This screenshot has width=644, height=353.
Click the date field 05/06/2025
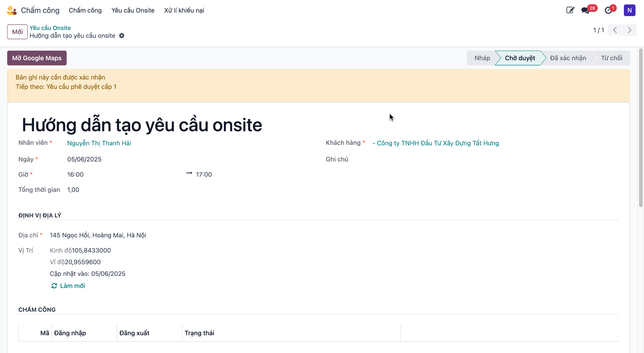pos(84,159)
